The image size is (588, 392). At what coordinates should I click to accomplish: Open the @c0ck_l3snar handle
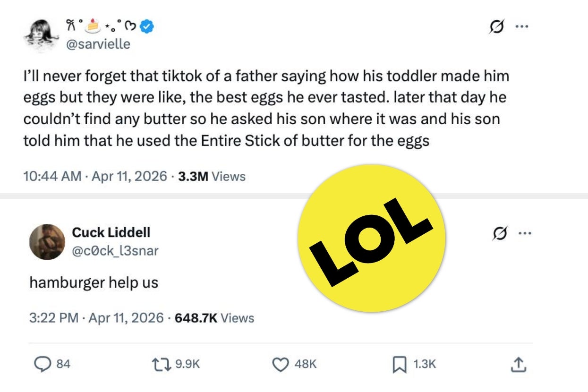115,251
